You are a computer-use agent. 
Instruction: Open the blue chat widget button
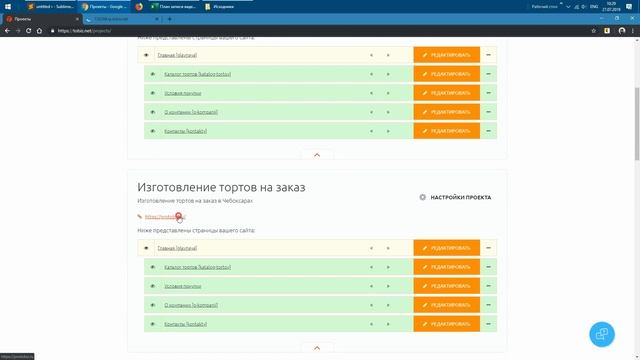click(x=602, y=334)
